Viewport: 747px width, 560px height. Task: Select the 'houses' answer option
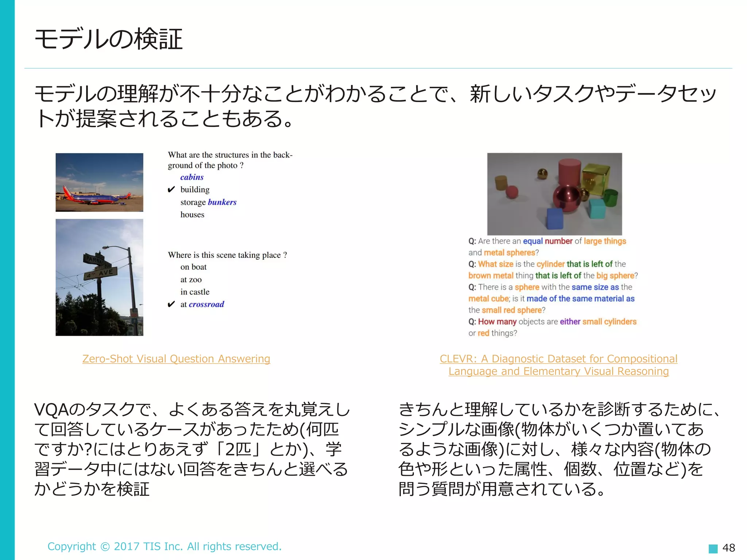(192, 215)
